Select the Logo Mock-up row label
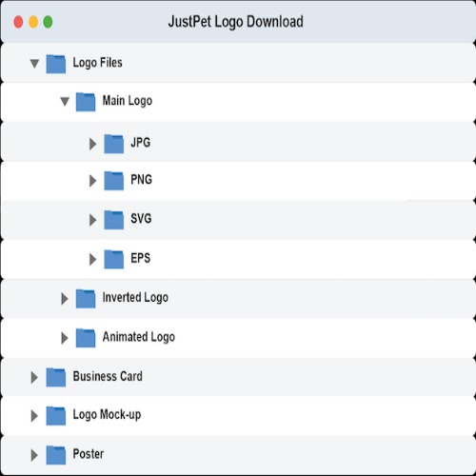 [x=107, y=415]
